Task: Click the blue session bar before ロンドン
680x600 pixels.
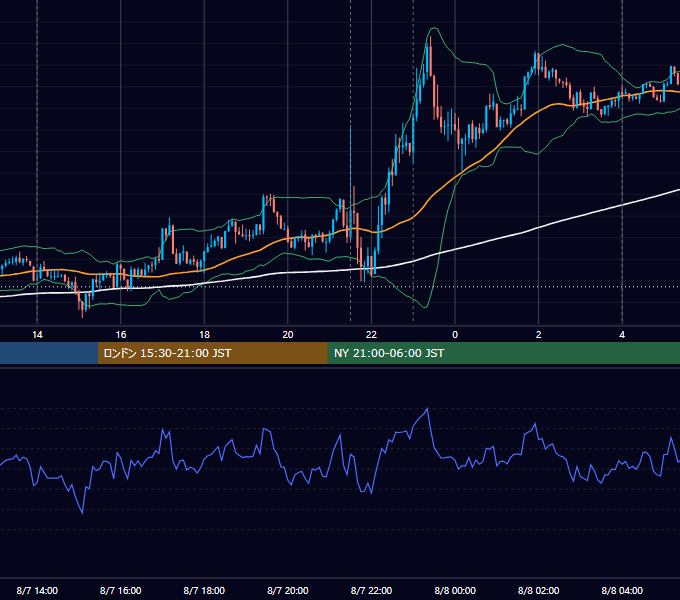Action: coord(49,353)
